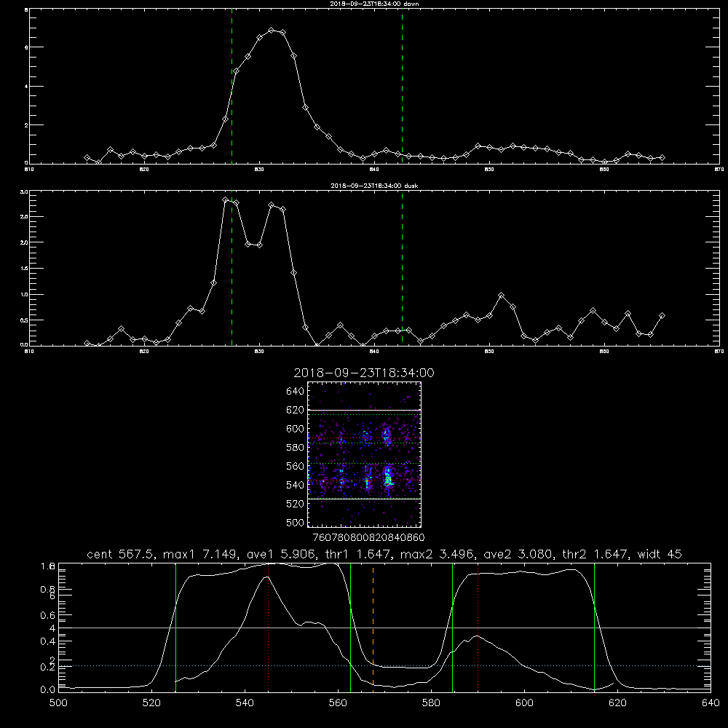Click x-axis label "520" on the bottom plot
728x728 pixels.
[152, 703]
